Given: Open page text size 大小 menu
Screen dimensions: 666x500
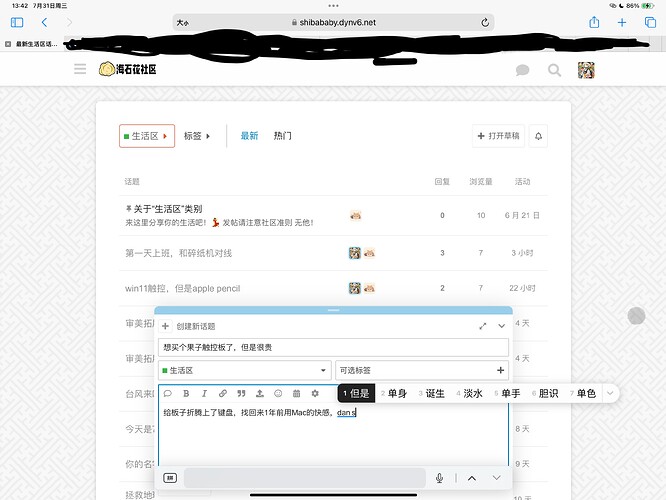Looking at the screenshot, I should (183, 23).
